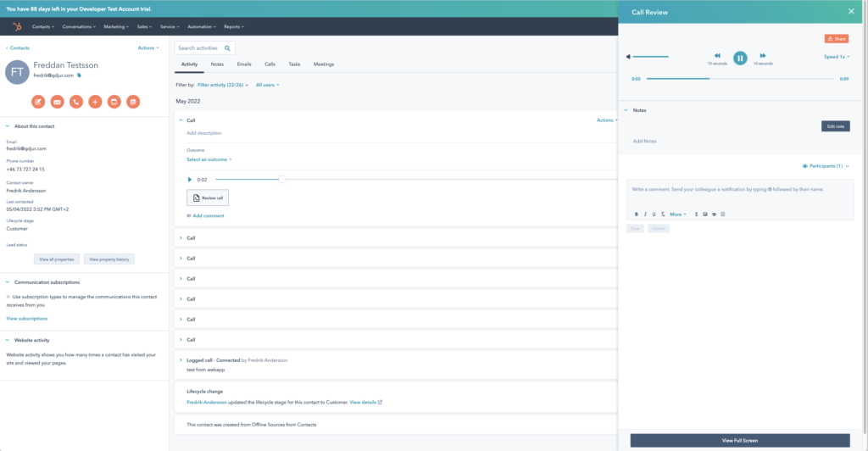Open the Marketing navigation menu

(x=116, y=26)
